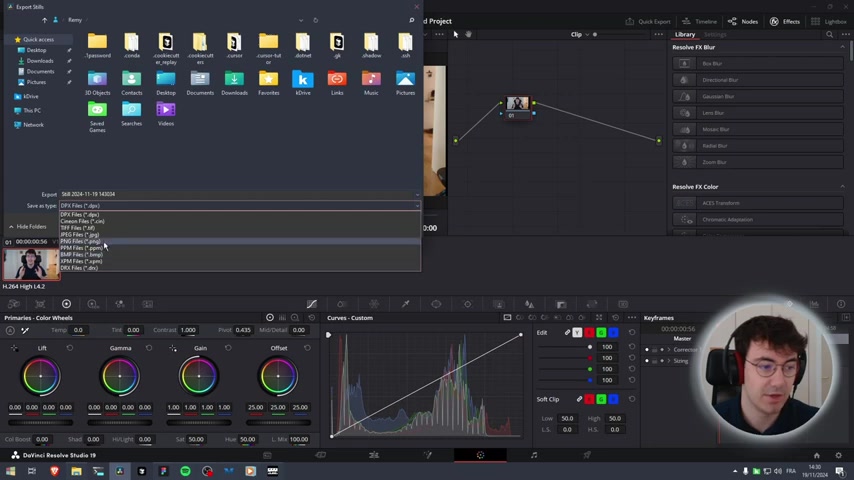Show the Timeline panel button
Image resolution: width=854 pixels, height=480 pixels.
pos(699,22)
